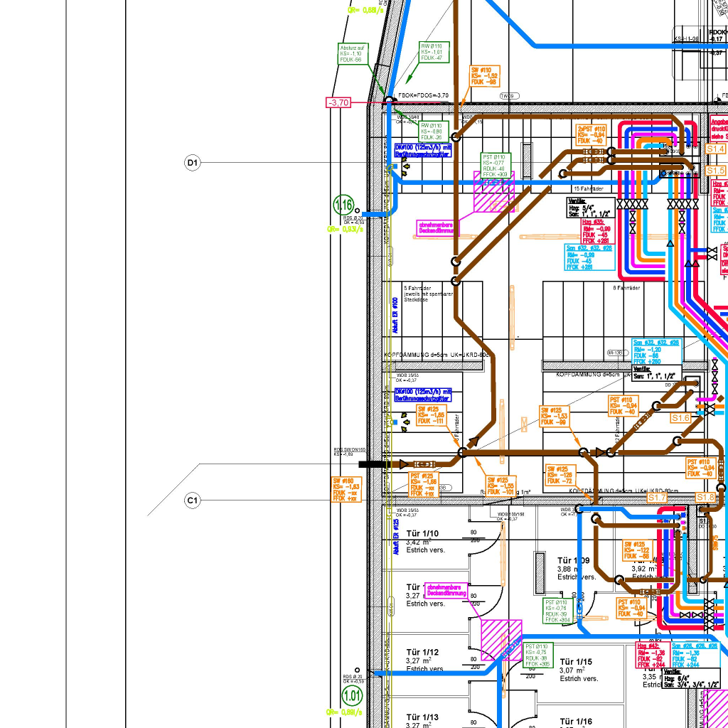Click the 2xPST ø110 orange label
This screenshot has width=728, height=728.
click(x=591, y=134)
